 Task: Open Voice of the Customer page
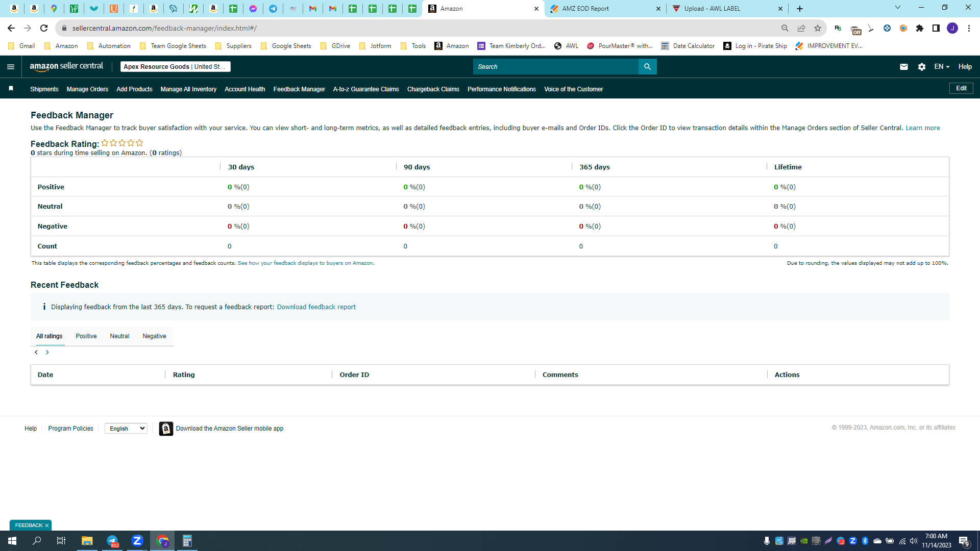point(574,89)
